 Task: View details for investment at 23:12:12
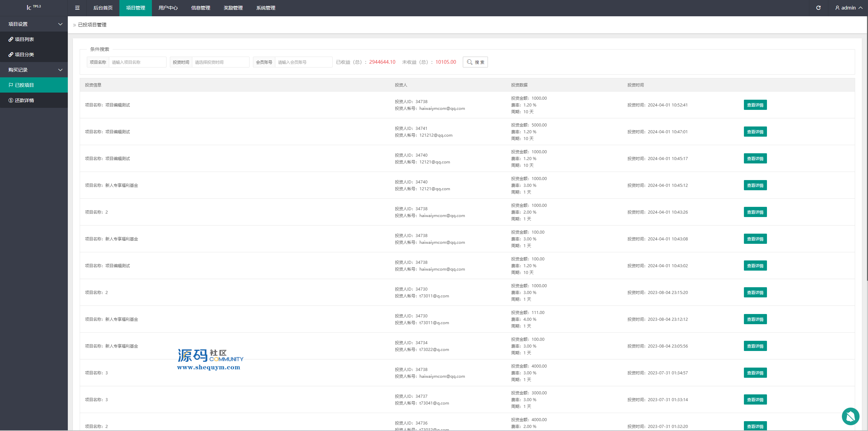pyautogui.click(x=755, y=319)
